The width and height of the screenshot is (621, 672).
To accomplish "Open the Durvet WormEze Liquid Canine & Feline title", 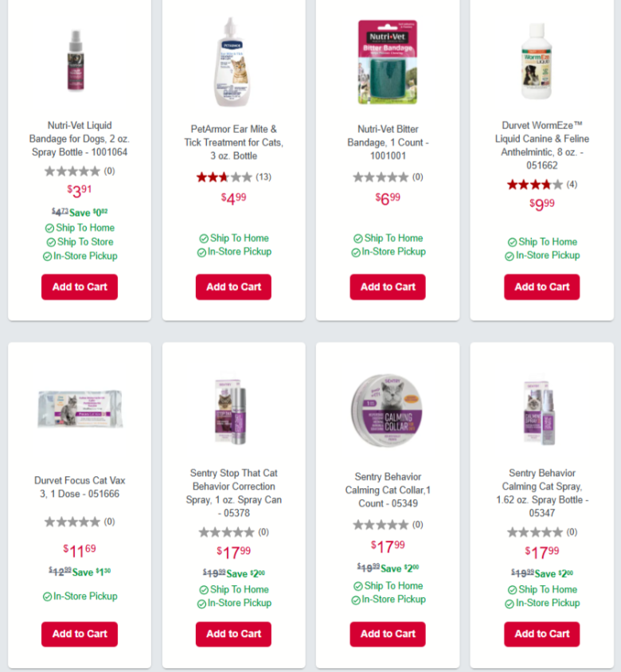I will (x=542, y=145).
